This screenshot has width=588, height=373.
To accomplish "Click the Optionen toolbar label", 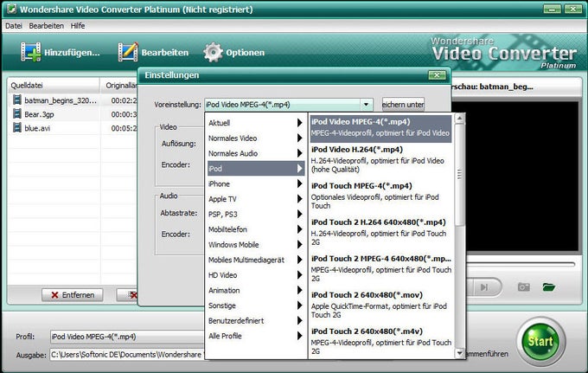I will pyautogui.click(x=246, y=53).
